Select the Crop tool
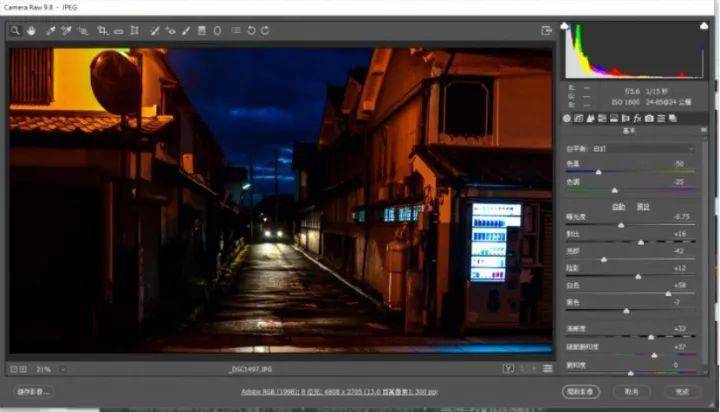The image size is (720, 412). pyautogui.click(x=102, y=31)
